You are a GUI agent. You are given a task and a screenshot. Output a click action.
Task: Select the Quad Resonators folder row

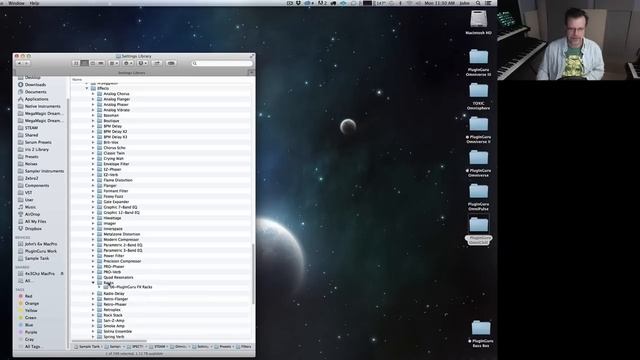(161, 277)
